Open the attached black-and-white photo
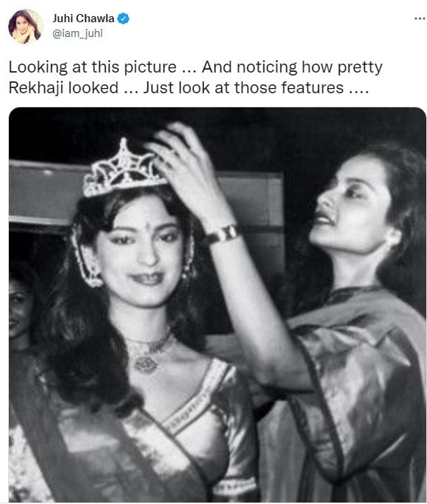The width and height of the screenshot is (427, 504). tap(218, 305)
